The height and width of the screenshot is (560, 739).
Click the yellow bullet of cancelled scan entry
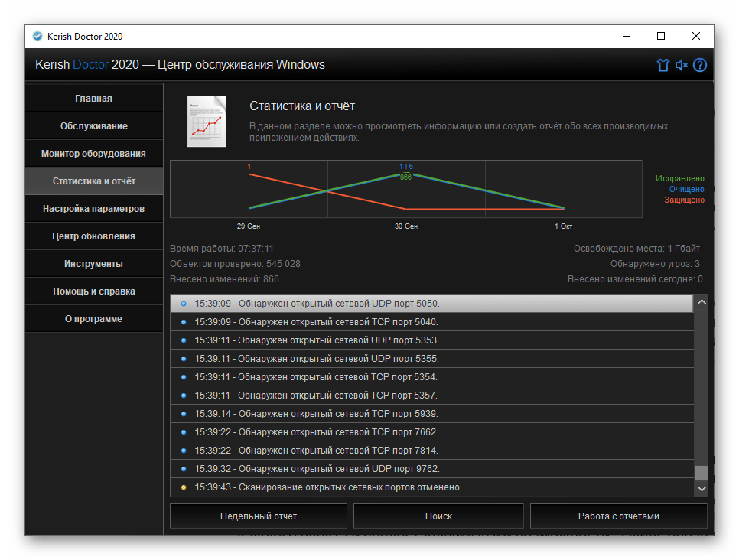pos(184,487)
